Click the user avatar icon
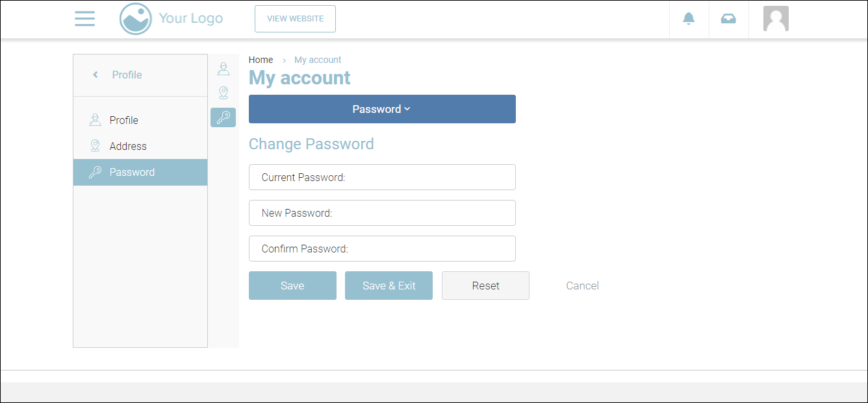The image size is (868, 403). [776, 19]
